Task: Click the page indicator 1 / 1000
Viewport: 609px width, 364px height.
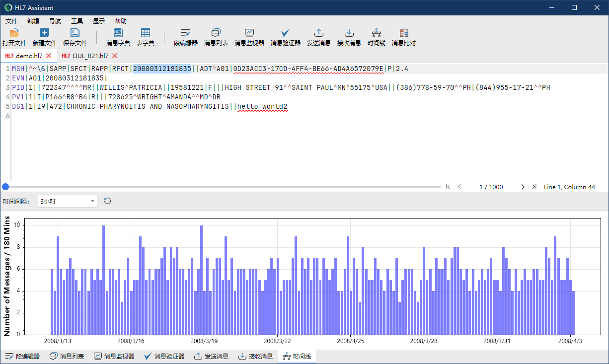Action: [x=491, y=187]
